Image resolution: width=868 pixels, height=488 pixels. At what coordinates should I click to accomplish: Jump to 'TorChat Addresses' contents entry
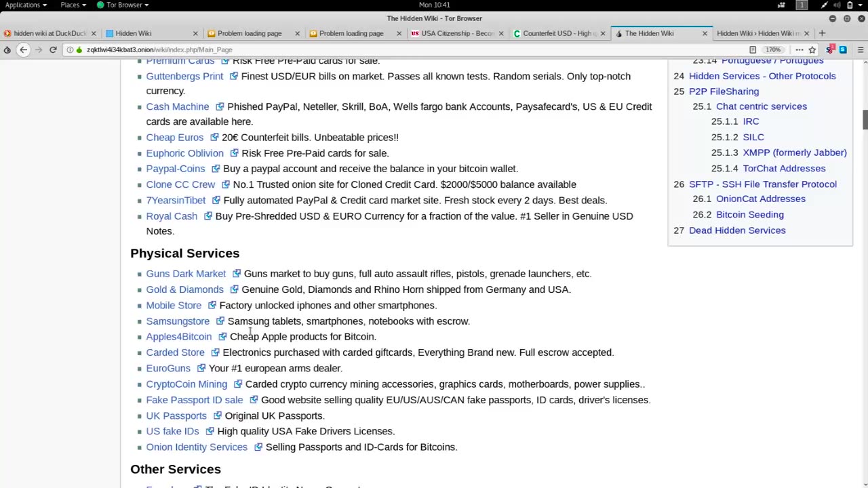784,168
